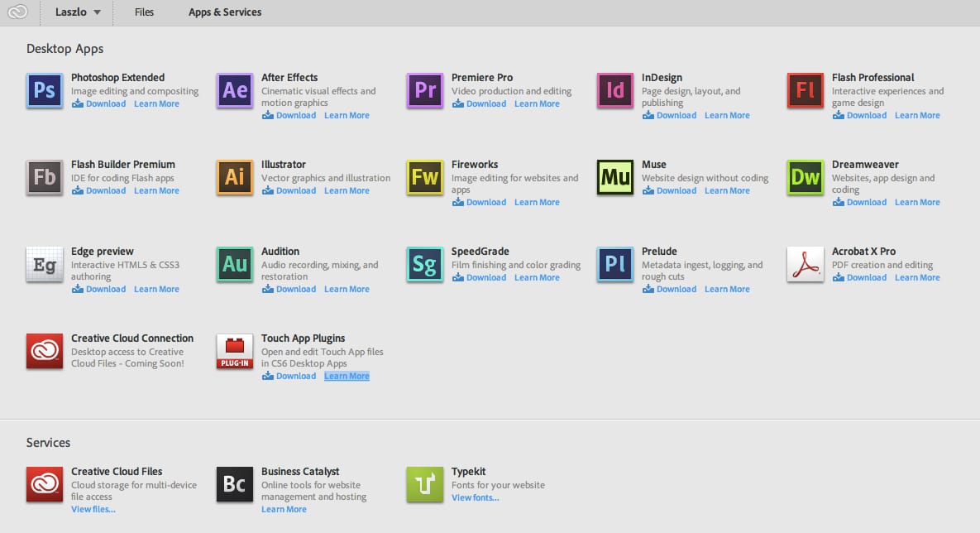Download Flash Builder Premium
This screenshot has width=980, height=533.
98,191
